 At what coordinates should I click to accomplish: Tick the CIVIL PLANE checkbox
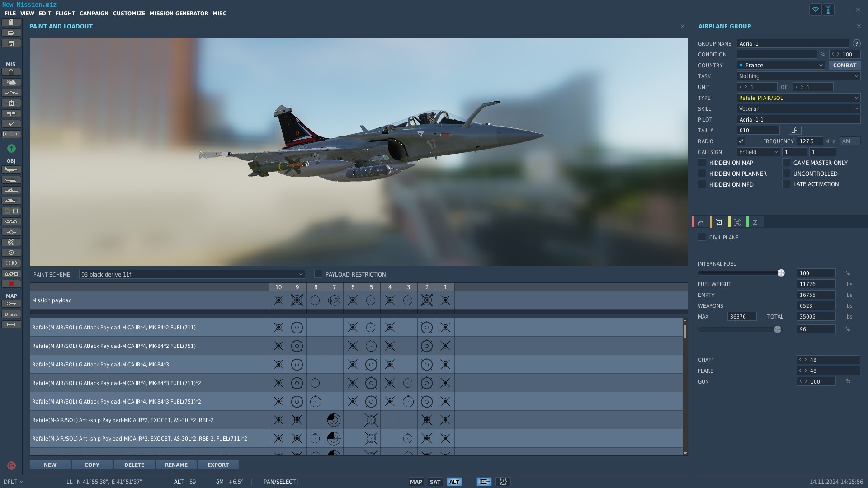coord(702,237)
